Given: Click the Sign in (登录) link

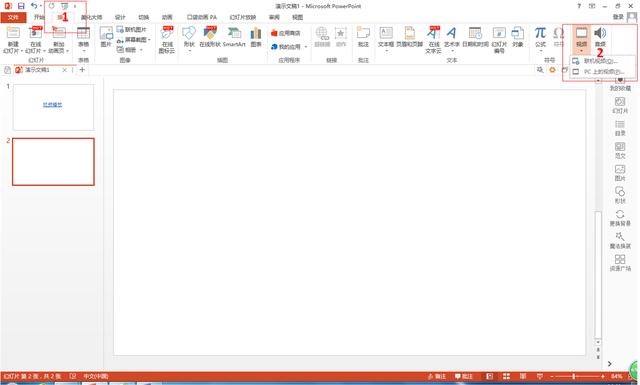Looking at the screenshot, I should click(618, 17).
